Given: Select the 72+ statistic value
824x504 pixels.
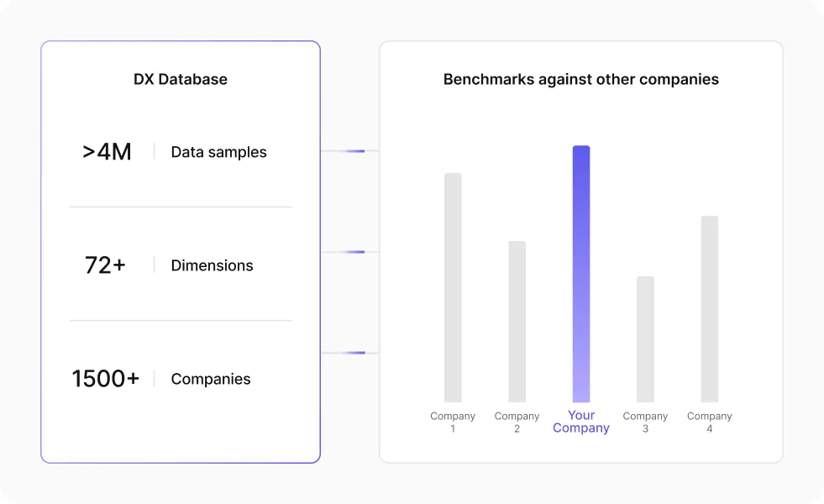Looking at the screenshot, I should [105, 265].
